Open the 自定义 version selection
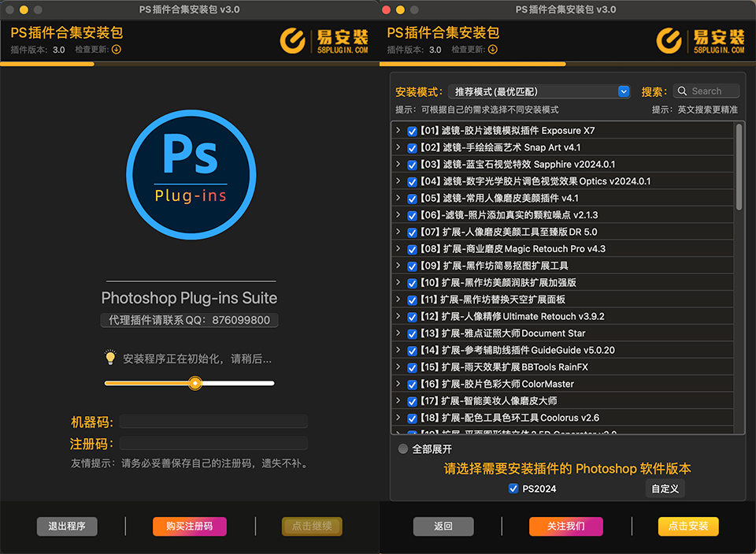 coord(664,489)
